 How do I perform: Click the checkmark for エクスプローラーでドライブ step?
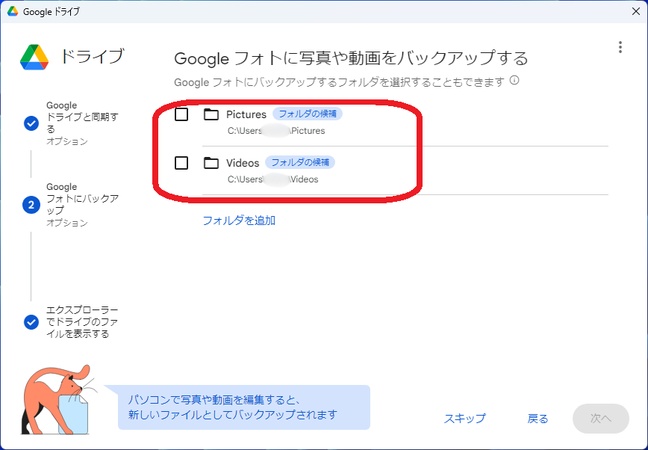31,321
